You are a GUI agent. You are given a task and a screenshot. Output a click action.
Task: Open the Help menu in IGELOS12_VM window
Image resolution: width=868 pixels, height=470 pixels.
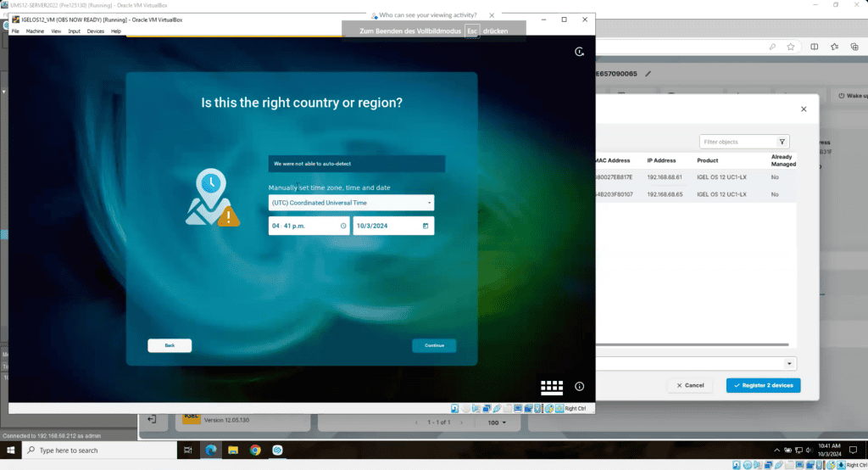coord(115,31)
